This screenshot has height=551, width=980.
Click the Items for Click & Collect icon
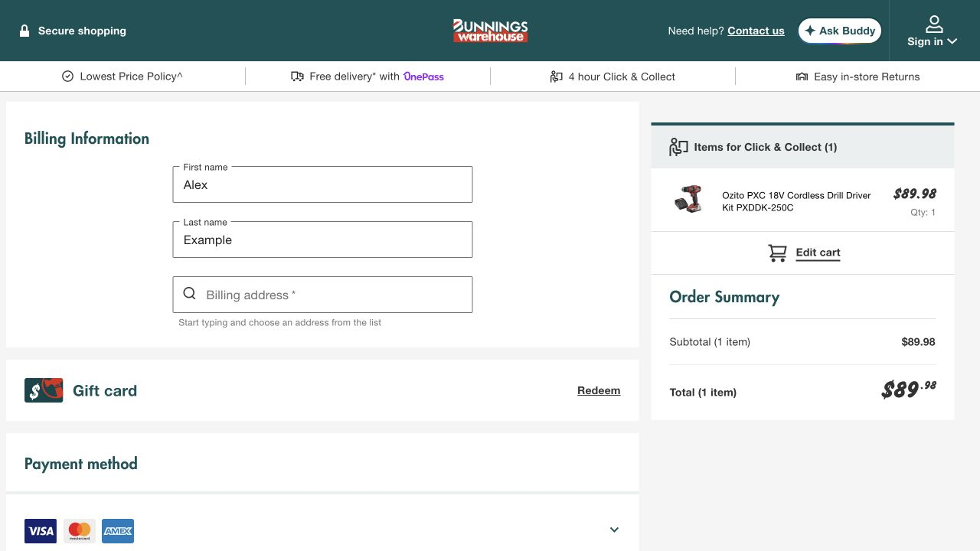point(678,147)
